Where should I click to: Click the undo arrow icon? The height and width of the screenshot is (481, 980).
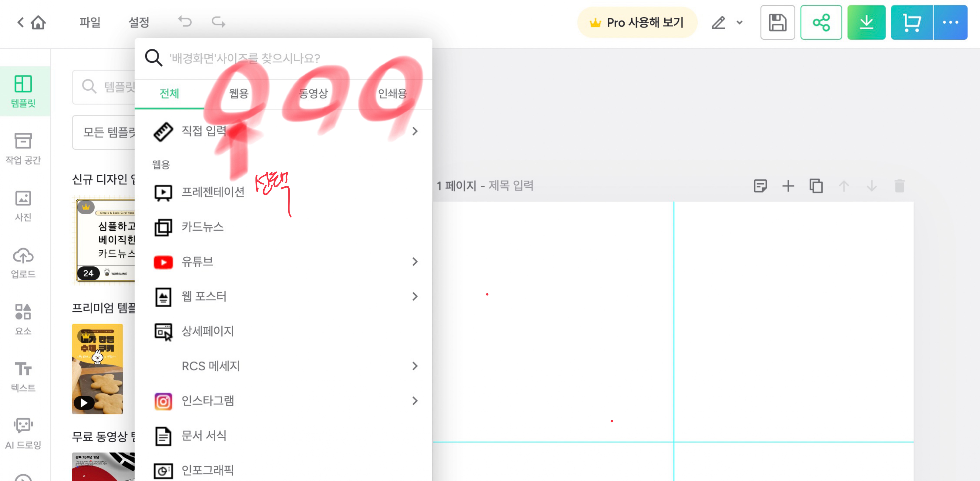[185, 22]
